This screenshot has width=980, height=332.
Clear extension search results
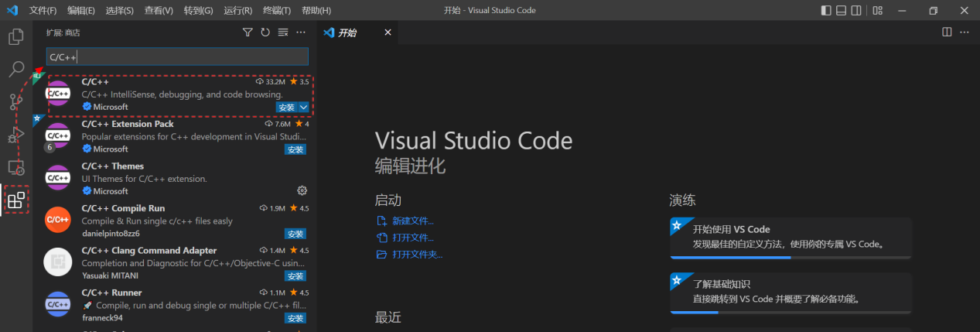click(x=283, y=33)
